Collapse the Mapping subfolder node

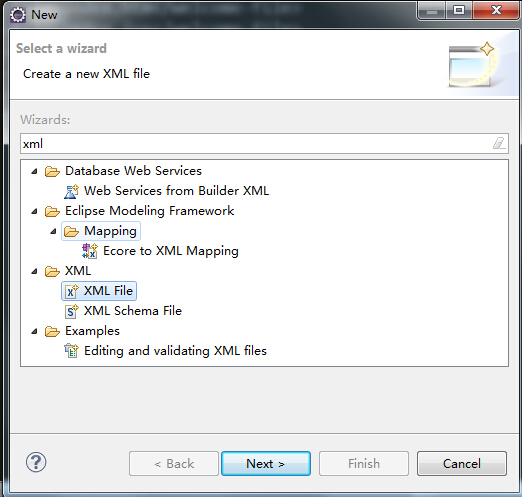(x=53, y=231)
